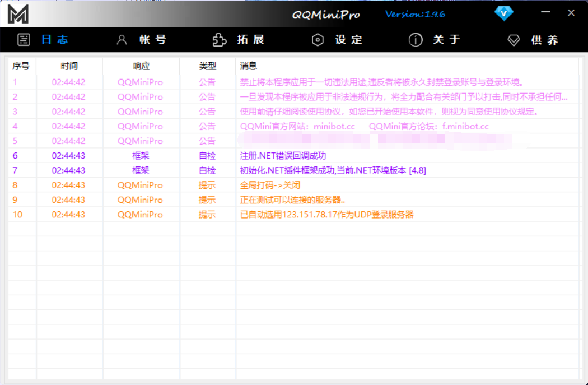Screen dimensions: 588x385
Task: Click the log list icon beside 日志
Action: point(24,39)
